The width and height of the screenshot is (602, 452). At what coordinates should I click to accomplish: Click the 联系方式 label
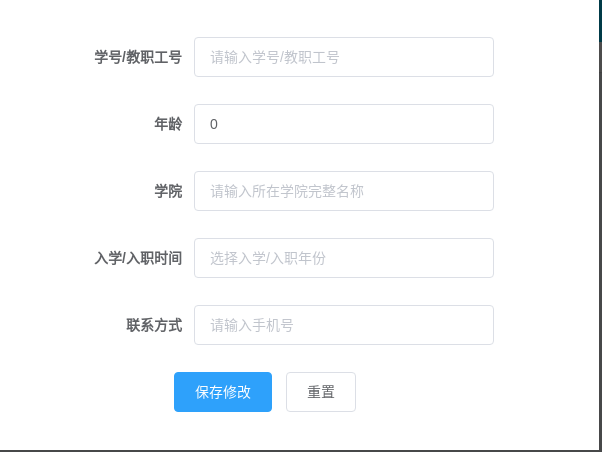tap(154, 325)
